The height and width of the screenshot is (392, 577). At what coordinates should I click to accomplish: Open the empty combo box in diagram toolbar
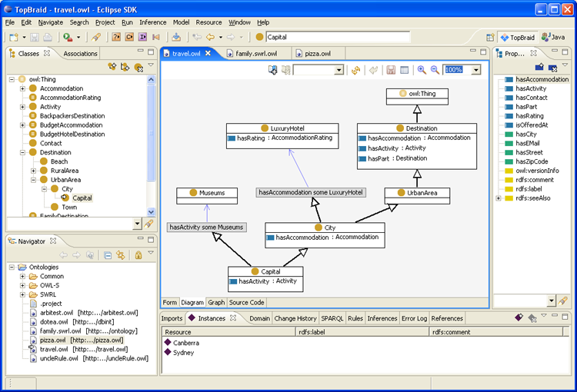click(339, 70)
